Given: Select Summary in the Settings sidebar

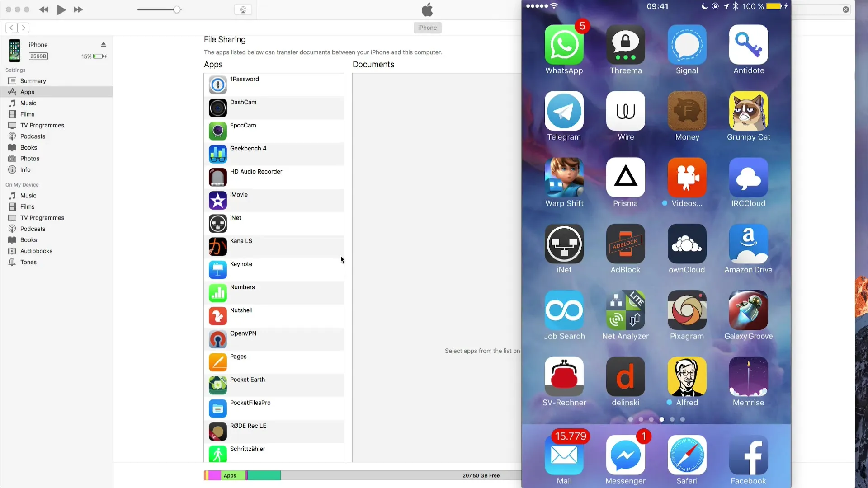Looking at the screenshot, I should tap(57, 81).
